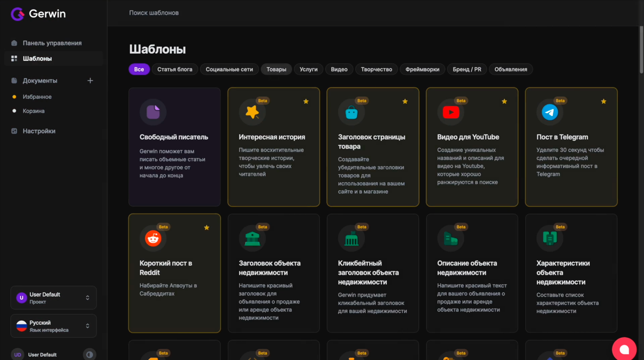Click Характеристики объекта недвижимости icon

[x=550, y=239]
